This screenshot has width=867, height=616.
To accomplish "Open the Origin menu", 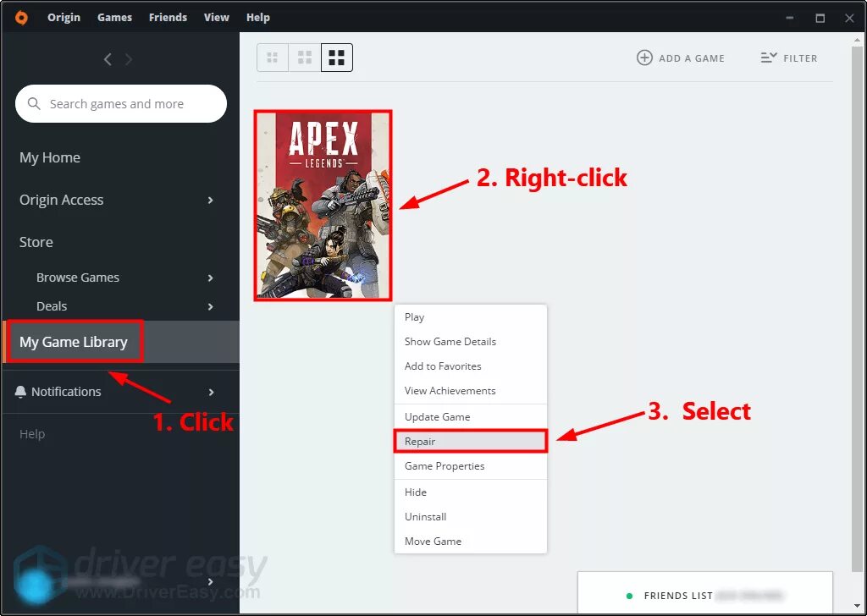I will coord(64,18).
